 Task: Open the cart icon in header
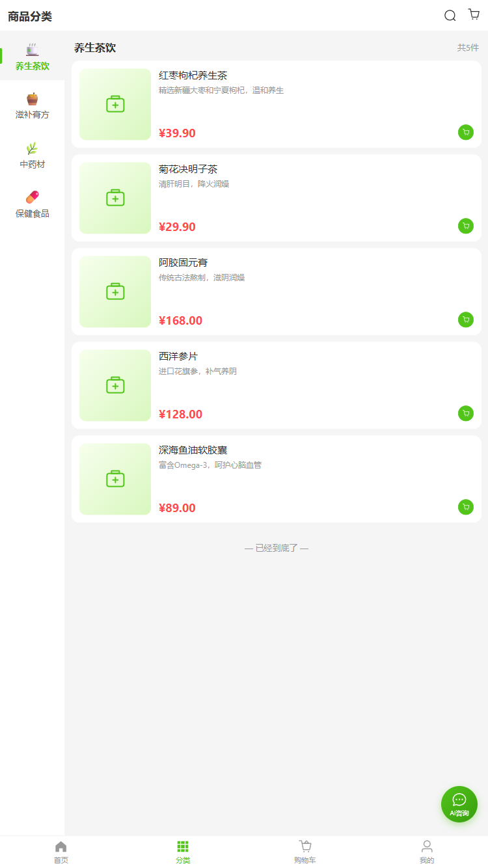[x=474, y=14]
